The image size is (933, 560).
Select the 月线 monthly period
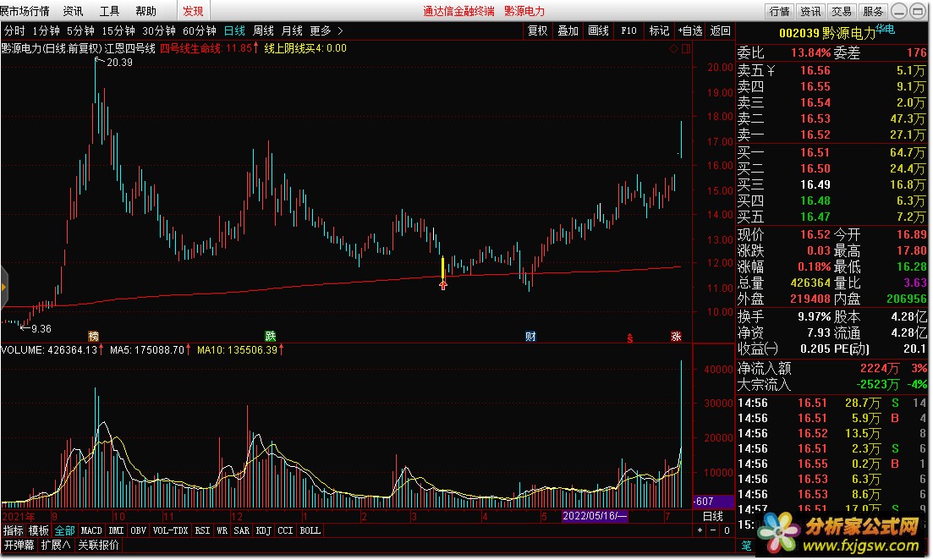(x=292, y=30)
